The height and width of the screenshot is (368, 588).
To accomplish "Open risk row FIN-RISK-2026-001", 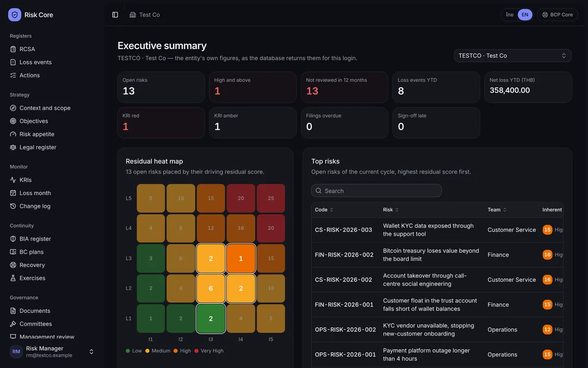I will [x=437, y=305].
